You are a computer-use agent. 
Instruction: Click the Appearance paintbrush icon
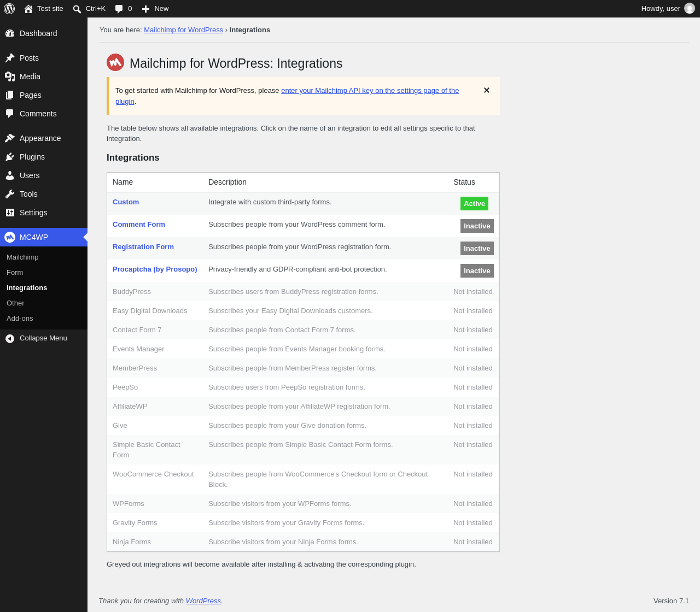(10, 138)
